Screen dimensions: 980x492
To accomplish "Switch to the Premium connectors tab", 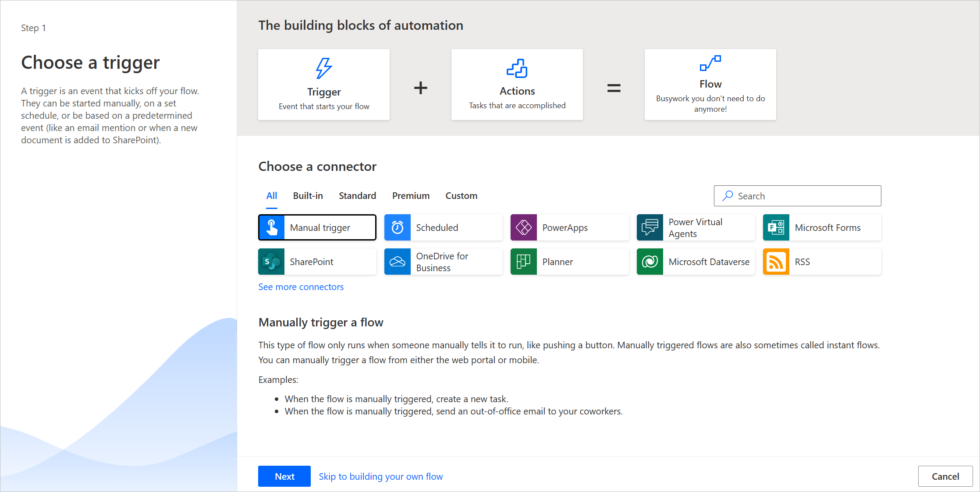I will pos(410,195).
